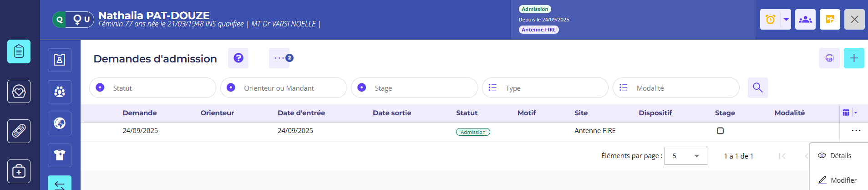The width and height of the screenshot is (868, 190).
Task: Choose Modifier from the row context menu
Action: tap(843, 180)
